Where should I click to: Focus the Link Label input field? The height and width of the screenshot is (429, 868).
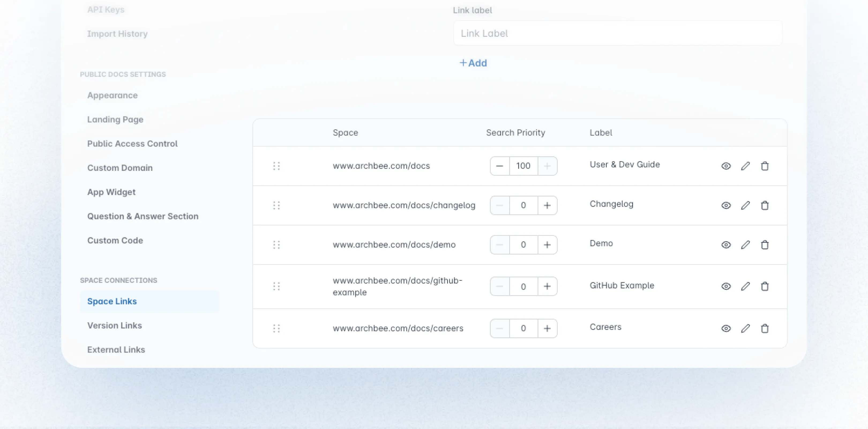[618, 33]
